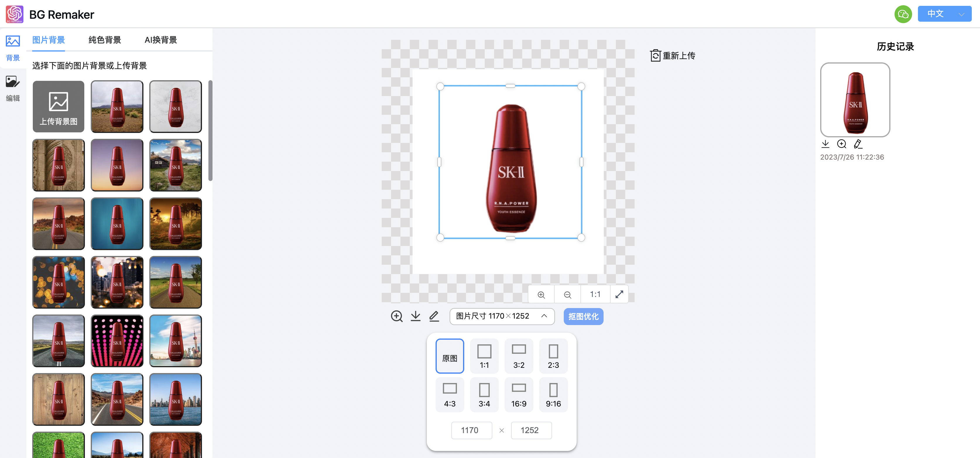Image resolution: width=980 pixels, height=458 pixels.
Task: Choose the canyon highway background thumbnail
Action: [117, 399]
